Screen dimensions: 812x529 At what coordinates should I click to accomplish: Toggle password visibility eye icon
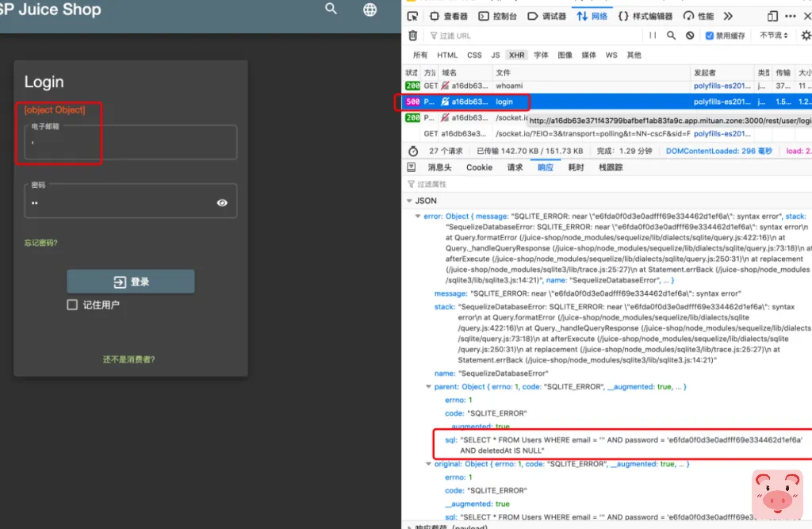point(222,202)
